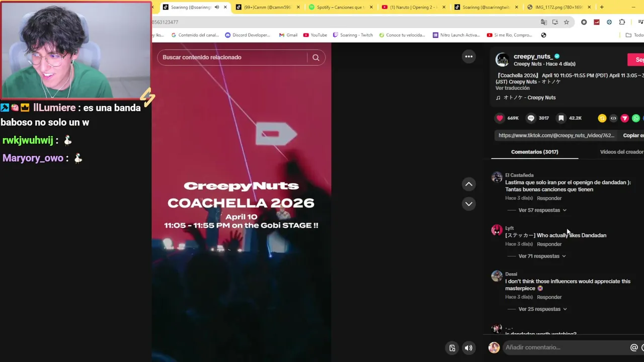
Task: Reply to Dessi's comment
Action: [549, 297]
